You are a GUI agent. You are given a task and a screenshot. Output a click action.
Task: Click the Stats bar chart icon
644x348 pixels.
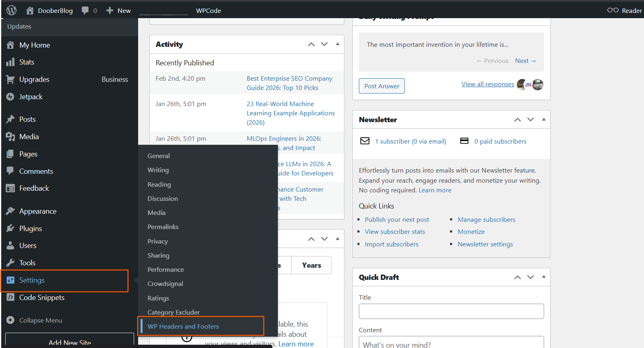10,62
